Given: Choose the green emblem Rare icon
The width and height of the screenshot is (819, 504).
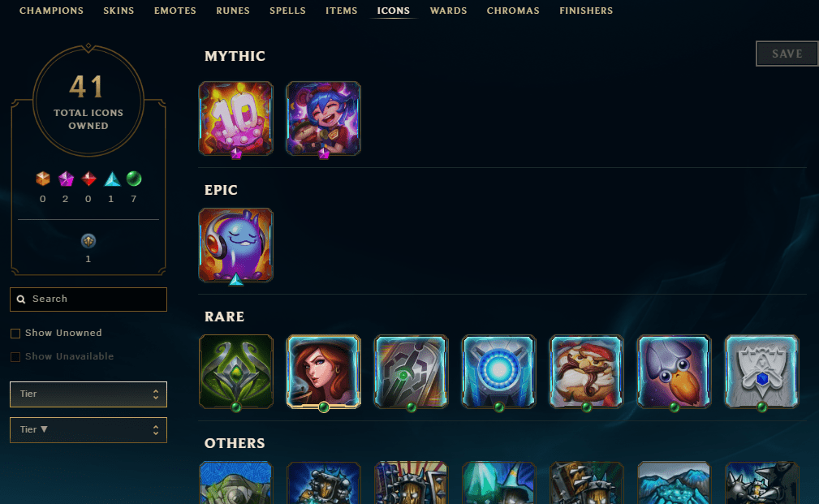Looking at the screenshot, I should [235, 372].
